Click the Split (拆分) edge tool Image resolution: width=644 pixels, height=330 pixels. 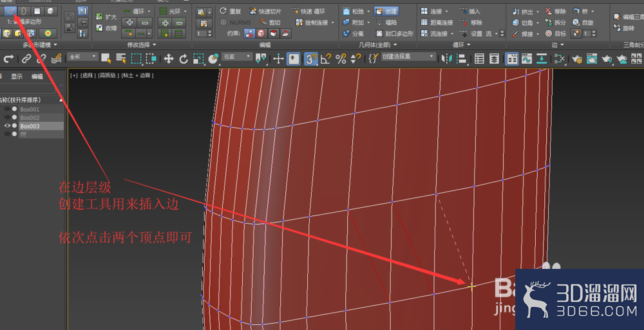(555, 23)
